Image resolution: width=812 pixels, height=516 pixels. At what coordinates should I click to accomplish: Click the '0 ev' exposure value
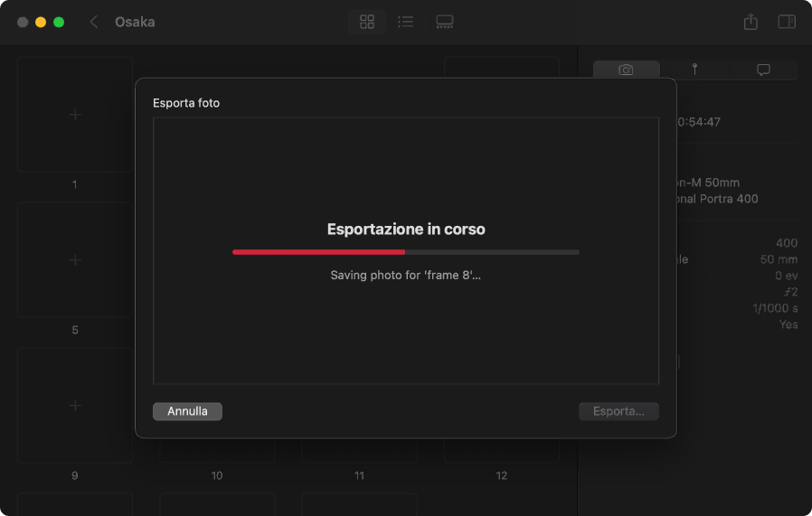[x=787, y=276]
